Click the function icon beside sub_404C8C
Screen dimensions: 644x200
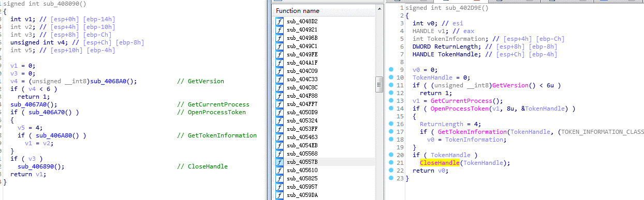(280, 87)
